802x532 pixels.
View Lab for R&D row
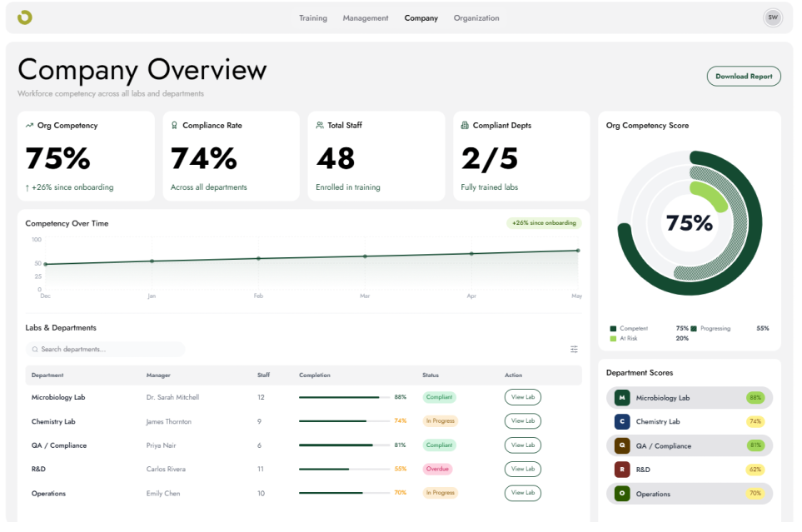tap(523, 469)
